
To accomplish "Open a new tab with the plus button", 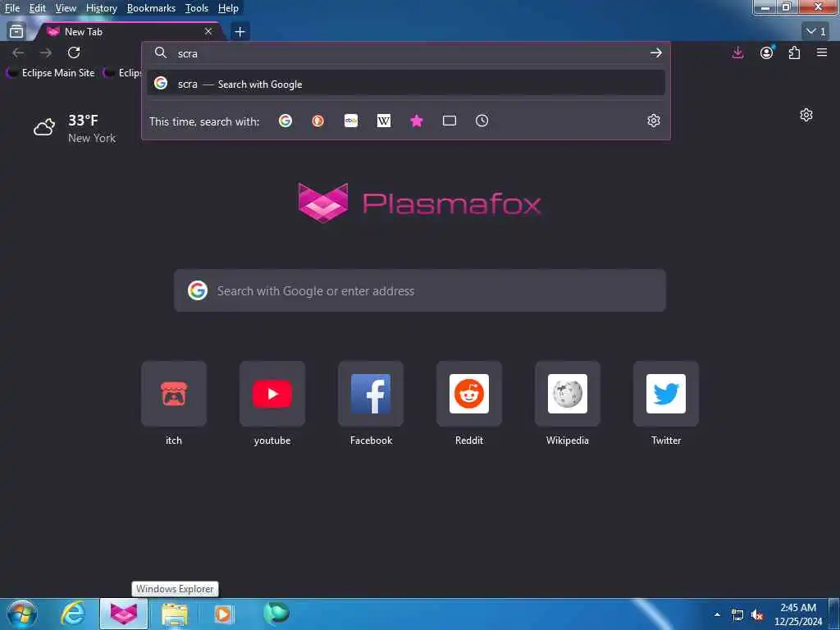I will coord(240,32).
